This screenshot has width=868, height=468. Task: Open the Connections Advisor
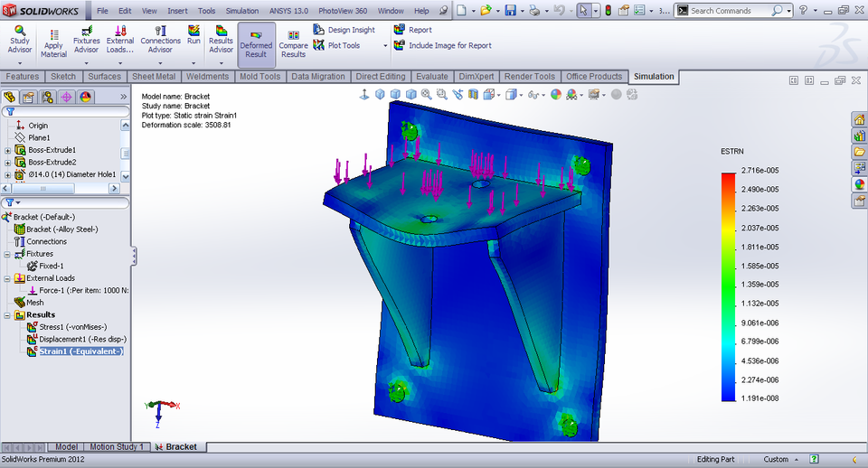160,39
